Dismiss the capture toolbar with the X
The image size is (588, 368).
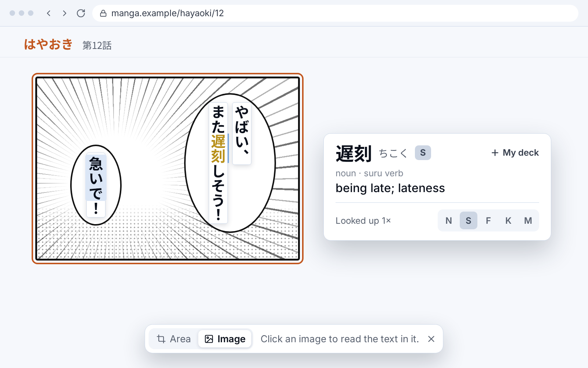tap(431, 339)
